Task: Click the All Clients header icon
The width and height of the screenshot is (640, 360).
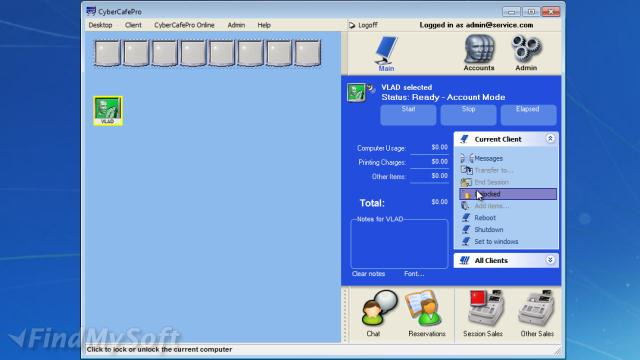Action: [x=464, y=260]
